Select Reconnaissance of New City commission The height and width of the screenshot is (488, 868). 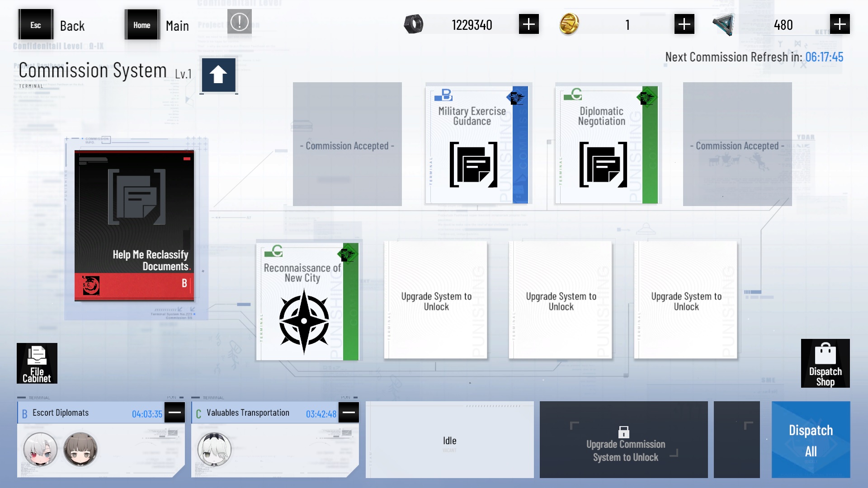click(307, 301)
